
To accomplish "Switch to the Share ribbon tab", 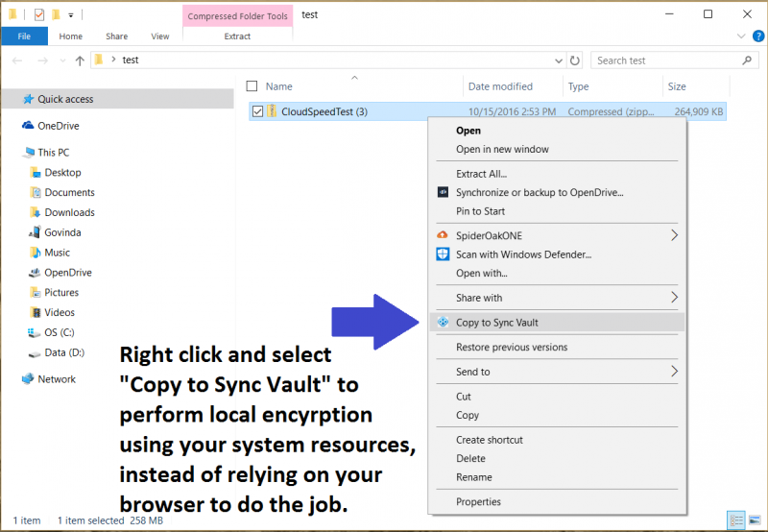I will 116,36.
